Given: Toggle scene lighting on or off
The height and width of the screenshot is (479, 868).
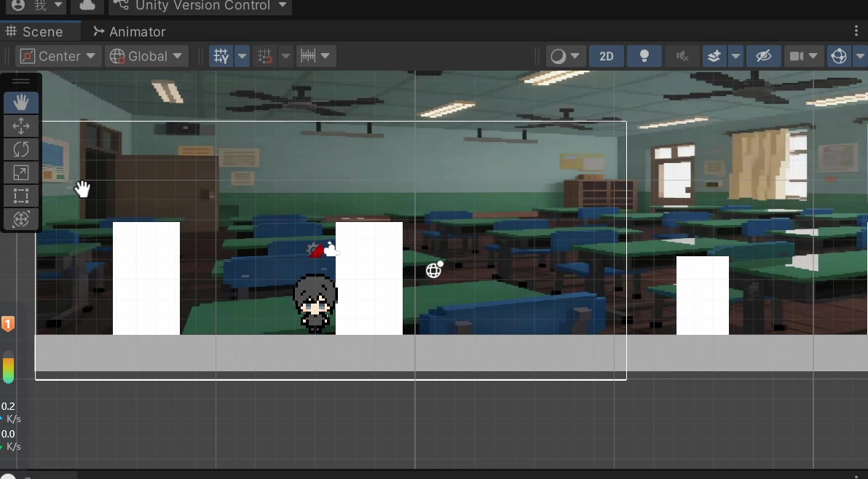Looking at the screenshot, I should click(x=644, y=56).
